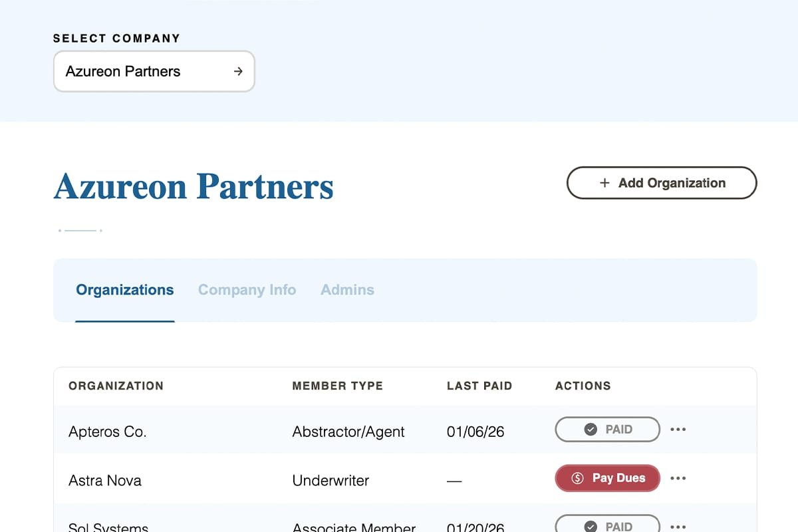Click the plus icon on Add Organization
798x532 pixels.
click(x=604, y=183)
